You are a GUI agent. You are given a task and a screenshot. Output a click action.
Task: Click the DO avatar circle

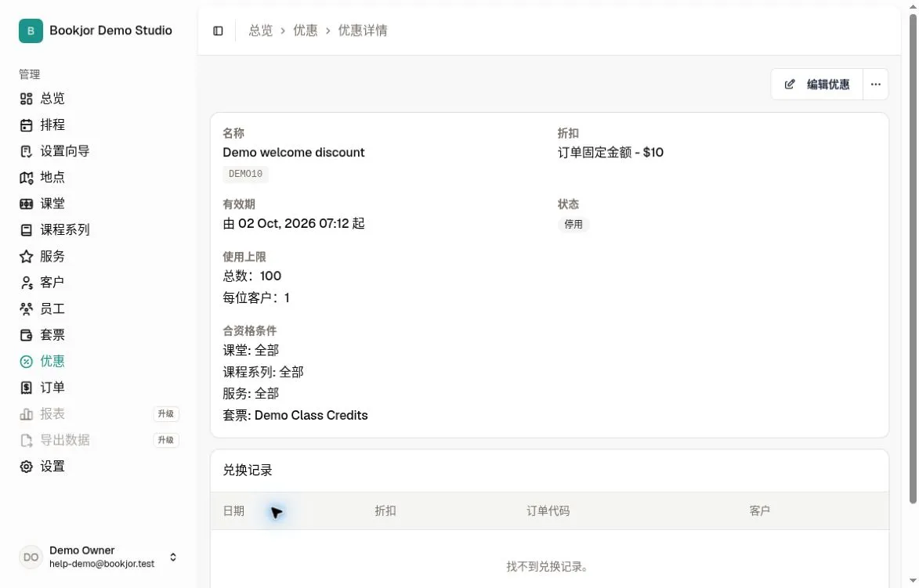[31, 557]
